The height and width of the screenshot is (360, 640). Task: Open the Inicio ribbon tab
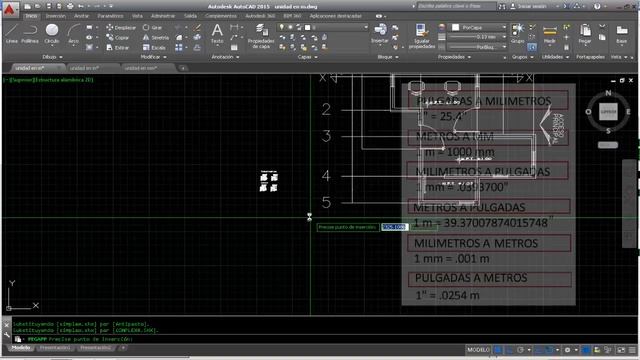[x=31, y=16]
